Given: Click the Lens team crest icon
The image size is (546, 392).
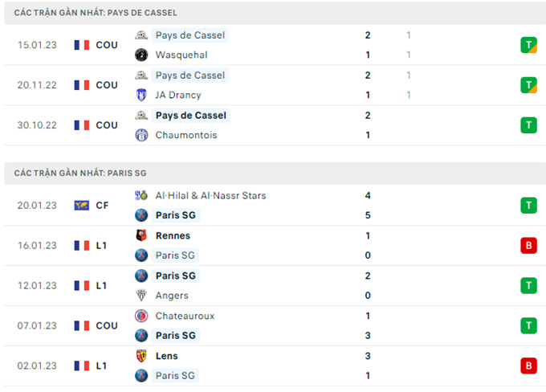Looking at the screenshot, I should pyautogui.click(x=141, y=356).
